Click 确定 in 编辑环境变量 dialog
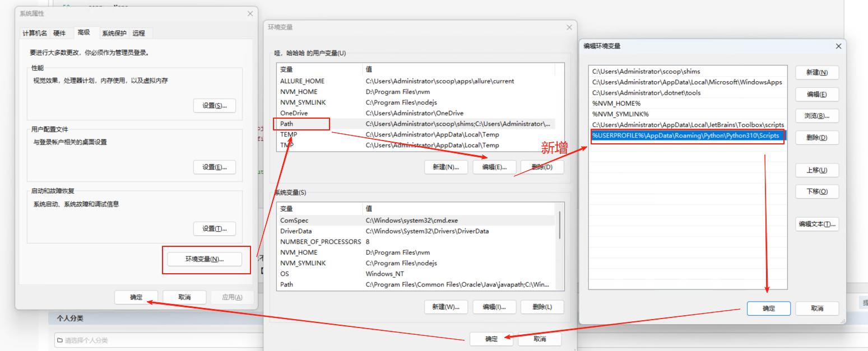The height and width of the screenshot is (351, 868). click(x=769, y=308)
